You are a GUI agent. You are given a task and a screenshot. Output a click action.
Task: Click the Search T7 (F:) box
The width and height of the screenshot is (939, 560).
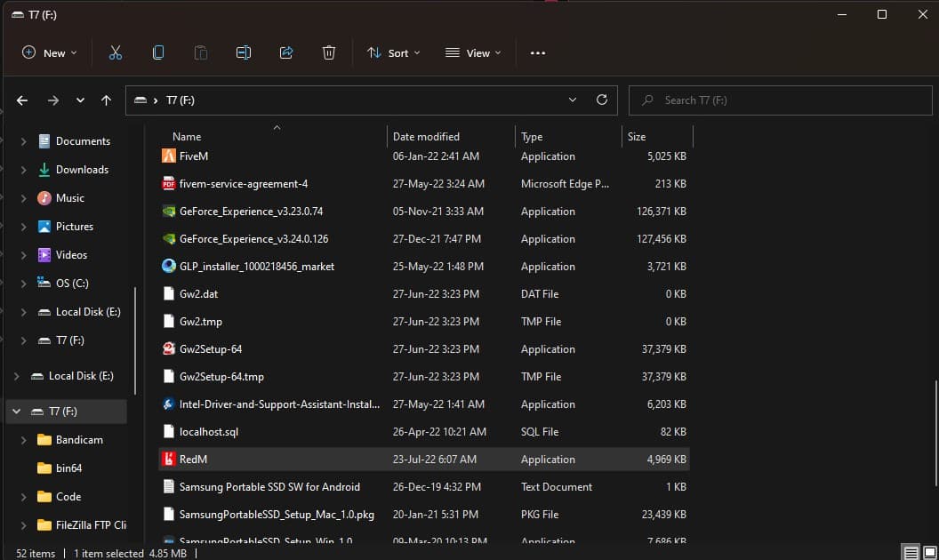[781, 100]
